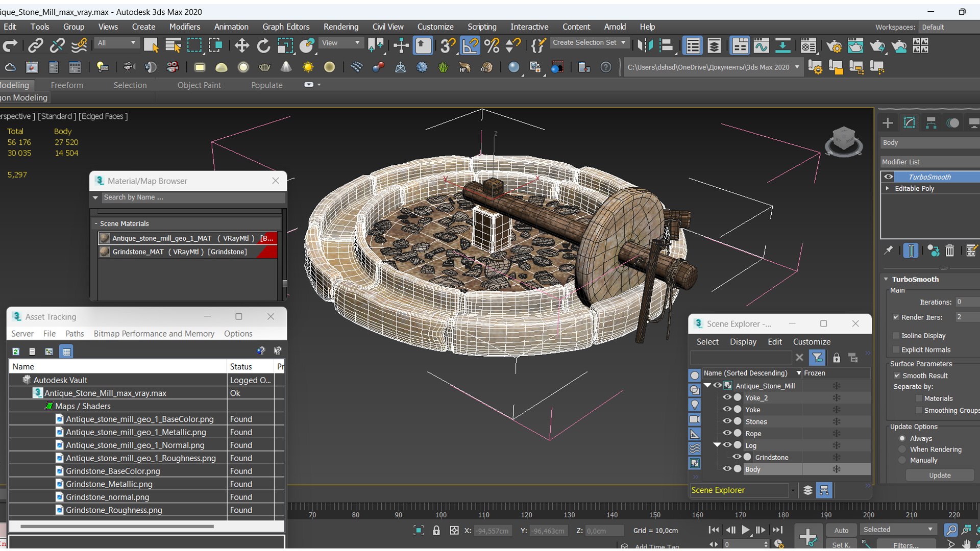
Task: Click the Pin Stack icon
Action: [x=889, y=250]
